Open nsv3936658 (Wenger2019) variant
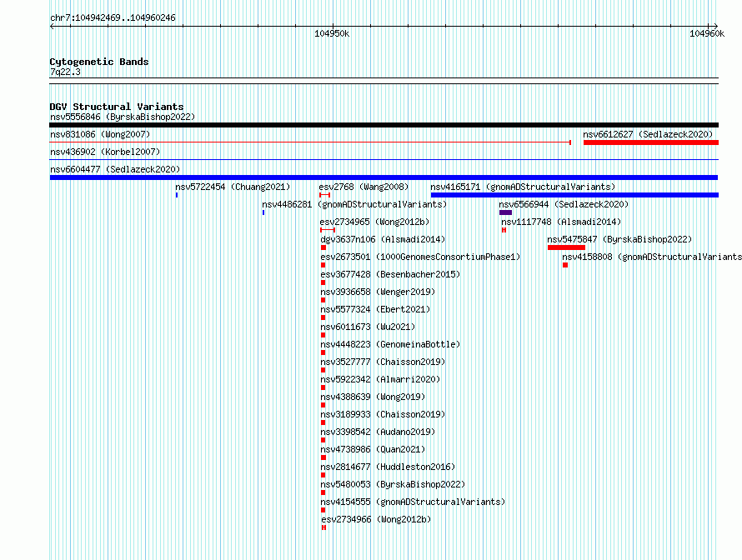 [378, 292]
